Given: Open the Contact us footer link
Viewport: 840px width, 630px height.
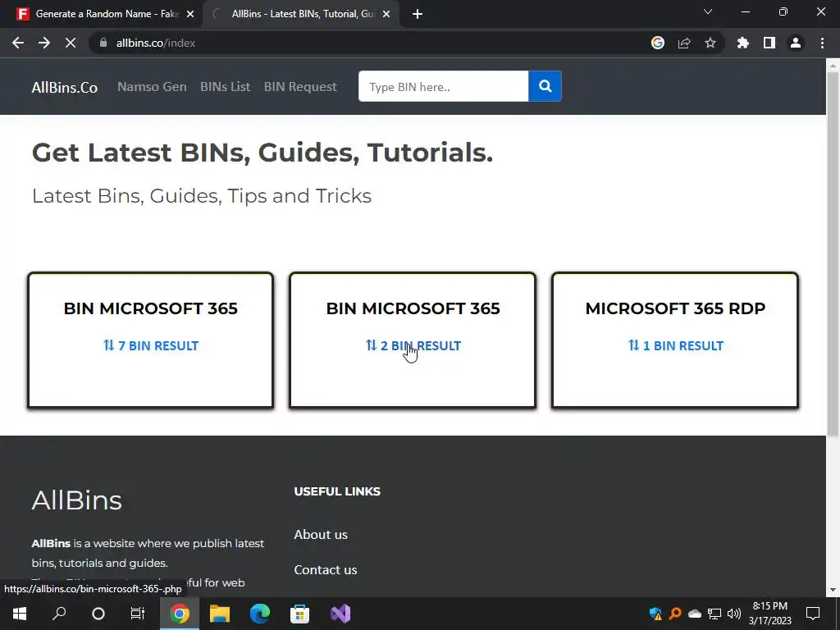Looking at the screenshot, I should [x=325, y=569].
